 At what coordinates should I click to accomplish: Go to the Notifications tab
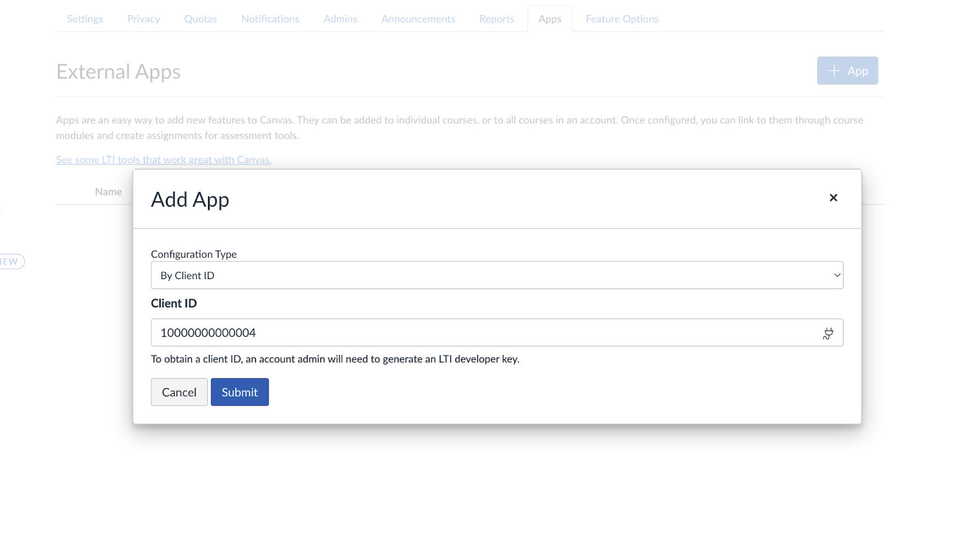[270, 19]
